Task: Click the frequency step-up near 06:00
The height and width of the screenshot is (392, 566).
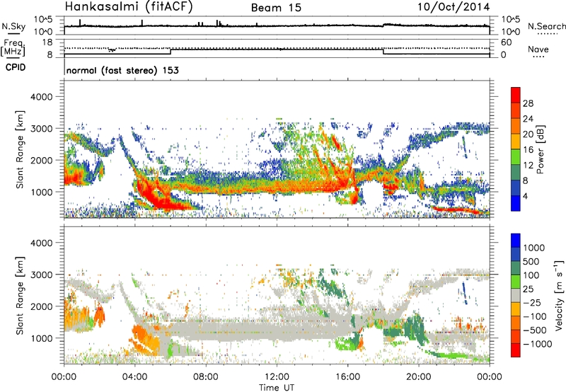Action: [171, 52]
